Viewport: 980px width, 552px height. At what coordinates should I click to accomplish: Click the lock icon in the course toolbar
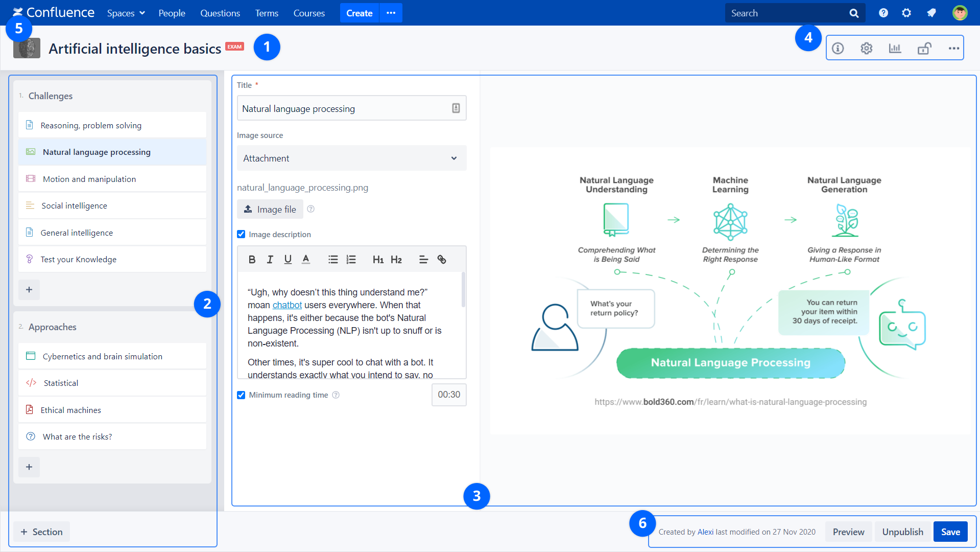pyautogui.click(x=925, y=48)
